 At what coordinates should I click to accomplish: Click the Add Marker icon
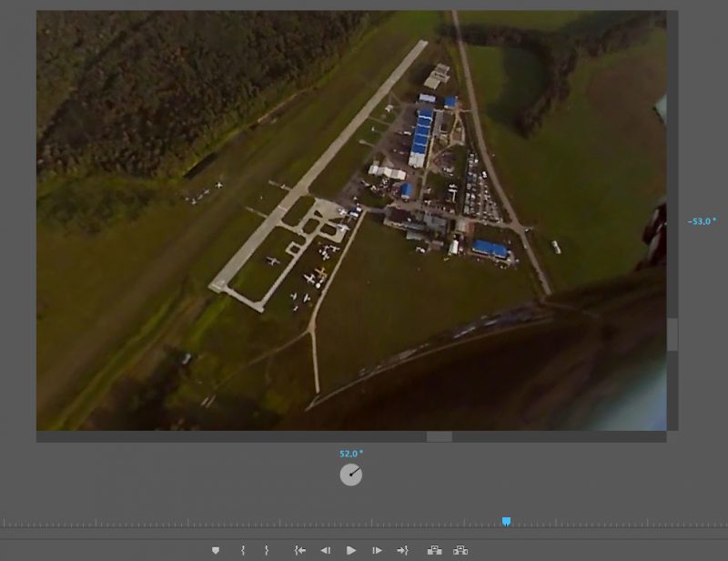216,550
